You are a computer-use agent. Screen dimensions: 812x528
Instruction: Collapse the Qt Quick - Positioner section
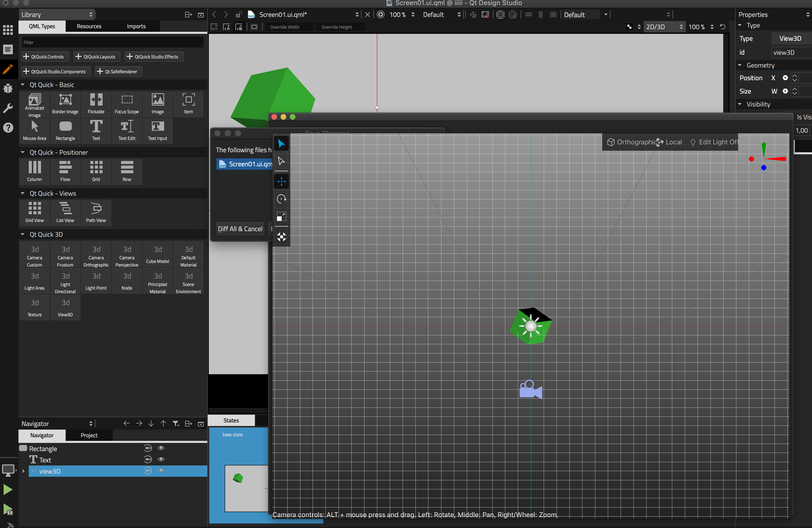click(23, 152)
